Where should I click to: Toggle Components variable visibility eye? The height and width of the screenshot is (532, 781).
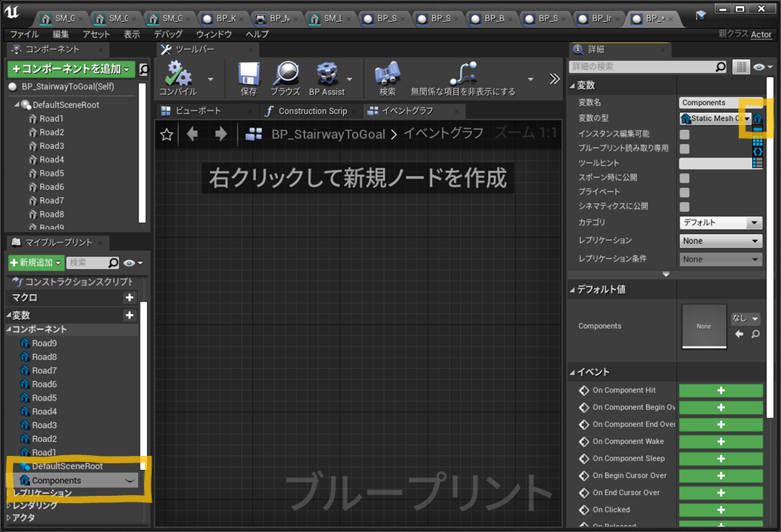coord(129,481)
